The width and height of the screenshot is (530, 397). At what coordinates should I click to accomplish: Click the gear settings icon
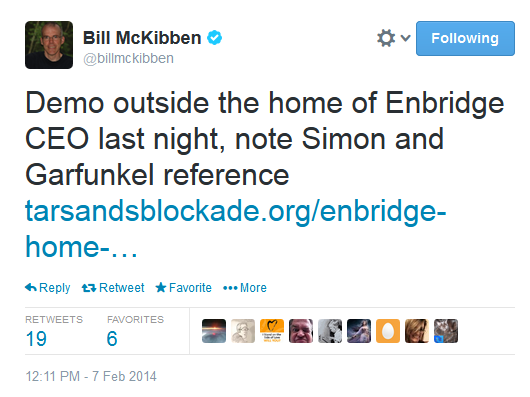(386, 38)
